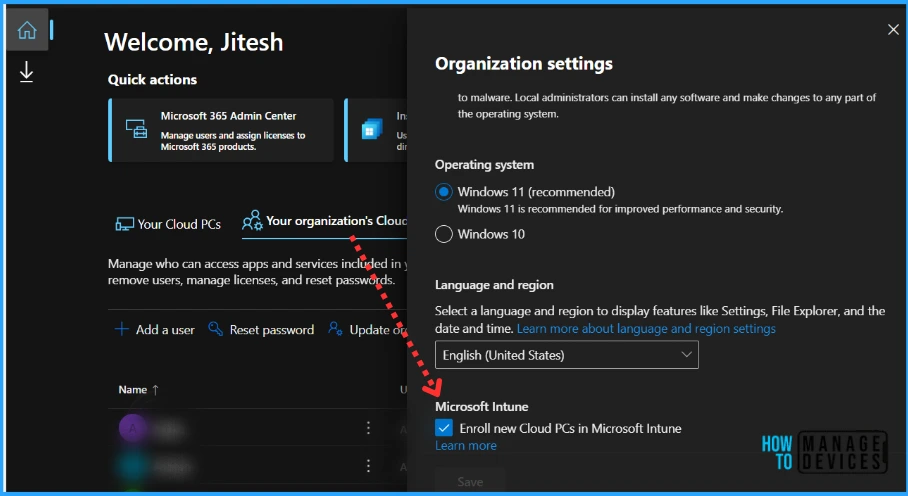Click Update organization settings action
The height and width of the screenshot is (496, 908).
tap(367, 329)
